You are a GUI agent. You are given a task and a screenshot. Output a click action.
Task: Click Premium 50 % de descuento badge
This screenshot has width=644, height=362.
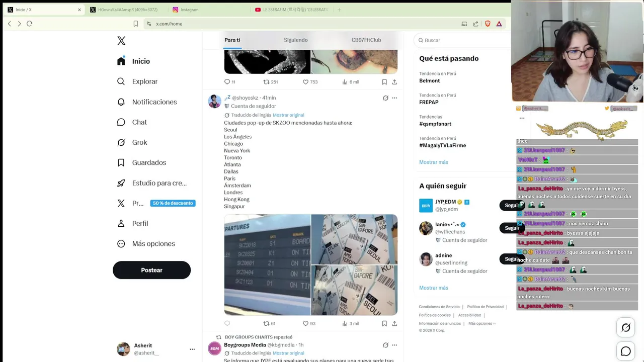[173, 203]
